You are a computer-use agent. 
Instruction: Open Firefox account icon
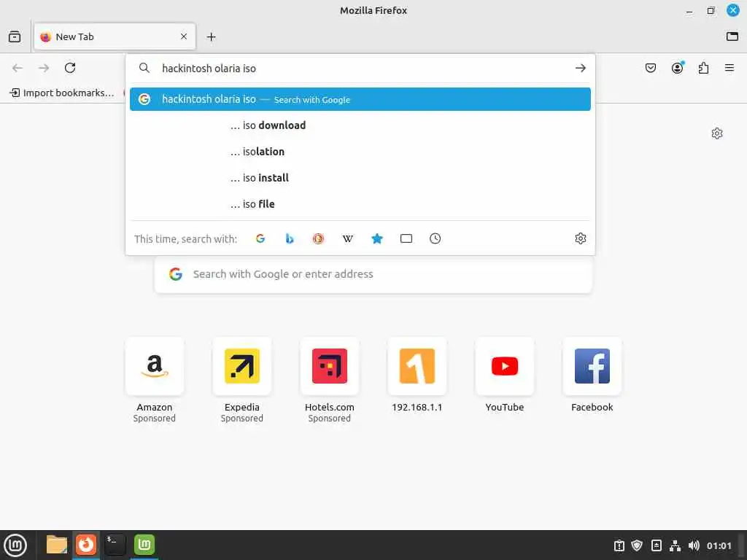[677, 68]
